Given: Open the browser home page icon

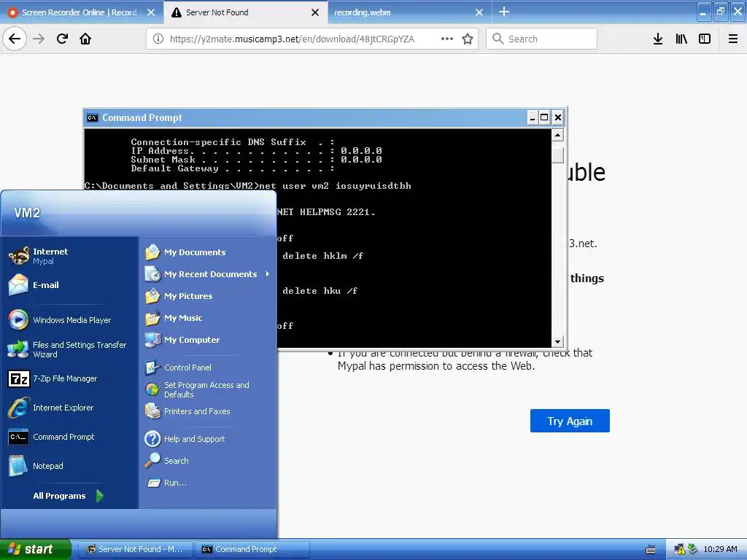Looking at the screenshot, I should [85, 39].
